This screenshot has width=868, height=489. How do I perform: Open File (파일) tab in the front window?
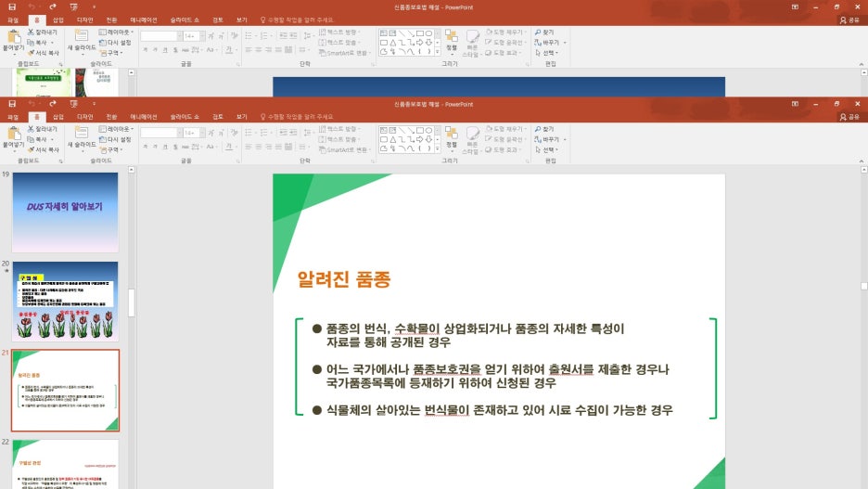(13, 117)
